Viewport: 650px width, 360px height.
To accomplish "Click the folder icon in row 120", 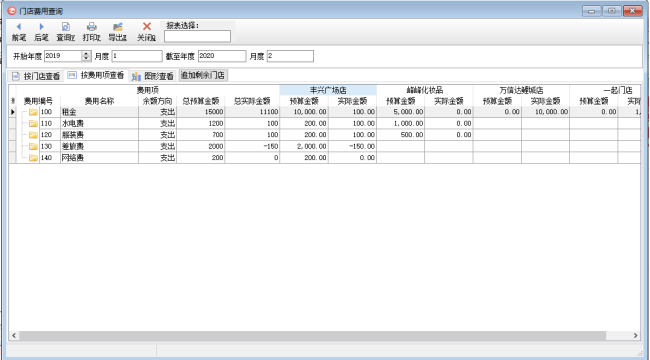I will tap(33, 135).
